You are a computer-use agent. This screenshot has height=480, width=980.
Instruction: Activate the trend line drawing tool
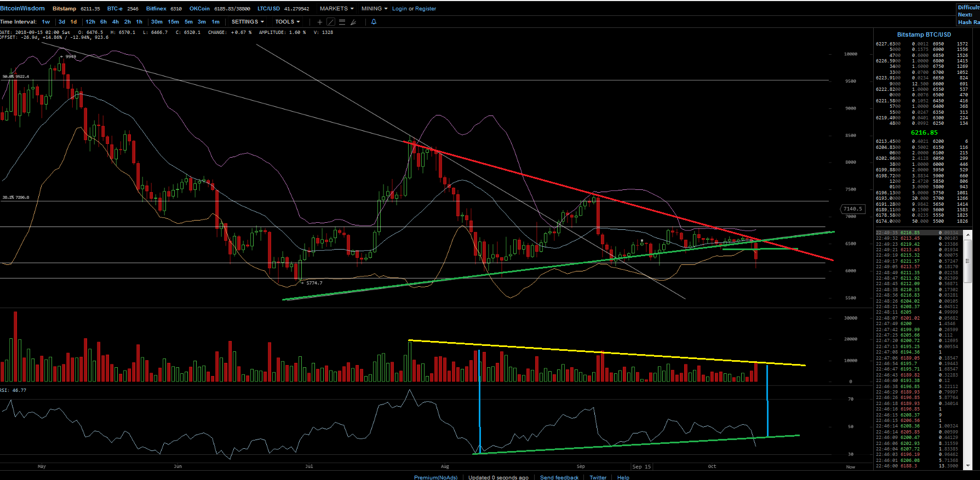[x=331, y=22]
